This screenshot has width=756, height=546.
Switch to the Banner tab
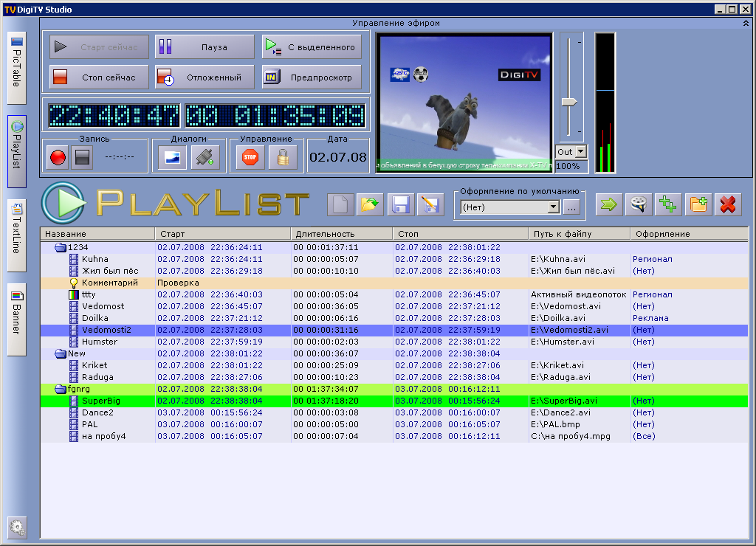[x=17, y=320]
